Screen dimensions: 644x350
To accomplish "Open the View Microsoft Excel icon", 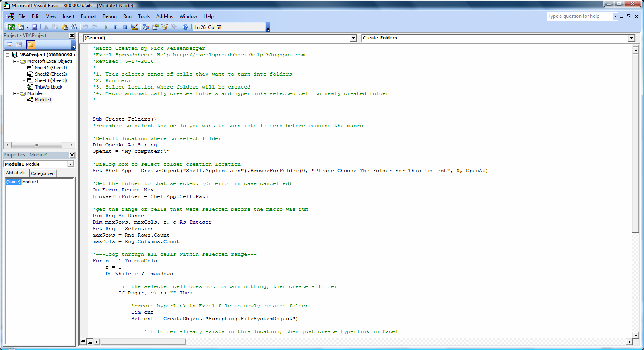I will (12, 27).
